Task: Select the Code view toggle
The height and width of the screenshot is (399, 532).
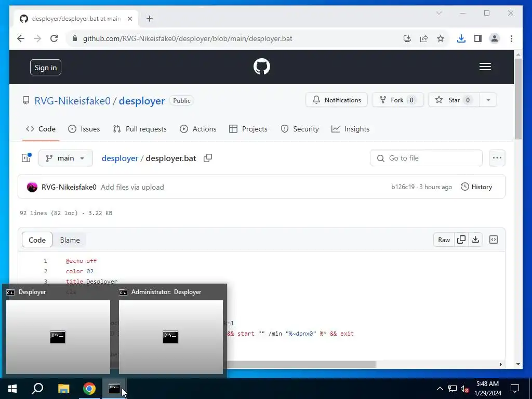Action: [37, 240]
